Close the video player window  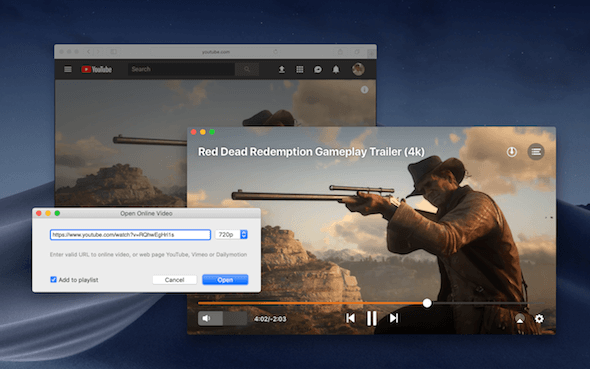click(193, 132)
